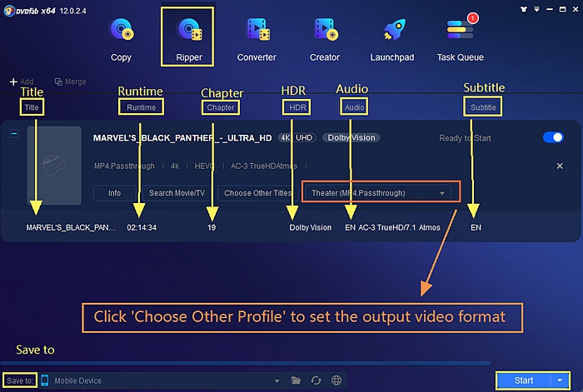
Task: Click the globe web icon
Action: 336,380
